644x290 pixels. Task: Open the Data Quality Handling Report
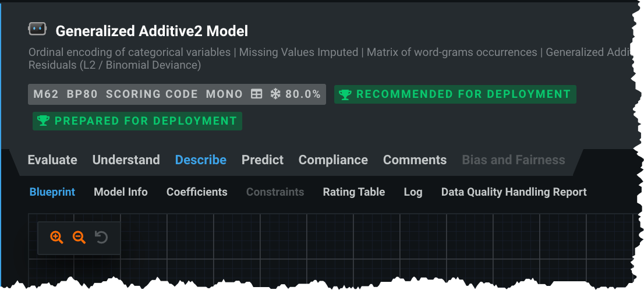click(514, 192)
